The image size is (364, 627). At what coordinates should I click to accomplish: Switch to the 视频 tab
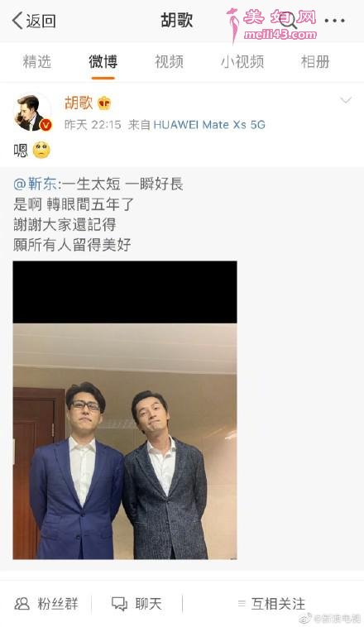[169, 62]
